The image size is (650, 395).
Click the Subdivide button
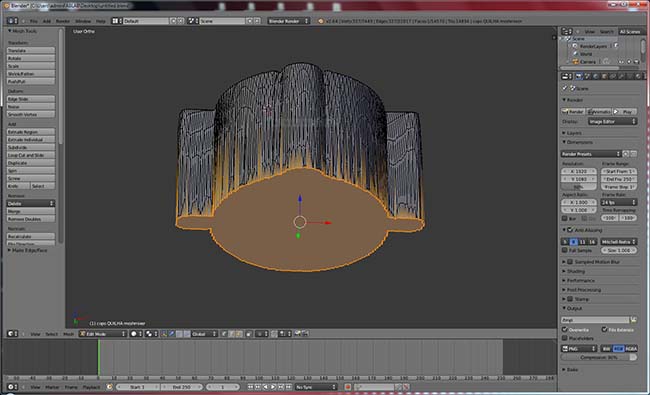pos(31,147)
